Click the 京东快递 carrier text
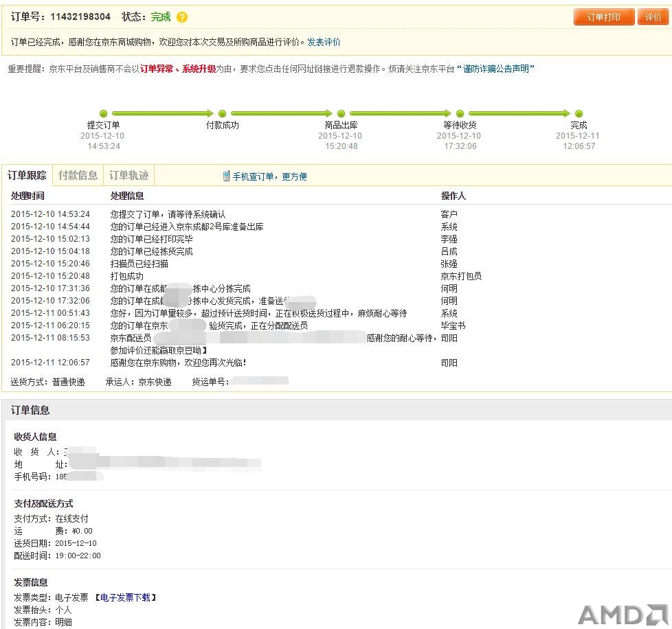Screen dimensions: 672x629 click(155, 382)
